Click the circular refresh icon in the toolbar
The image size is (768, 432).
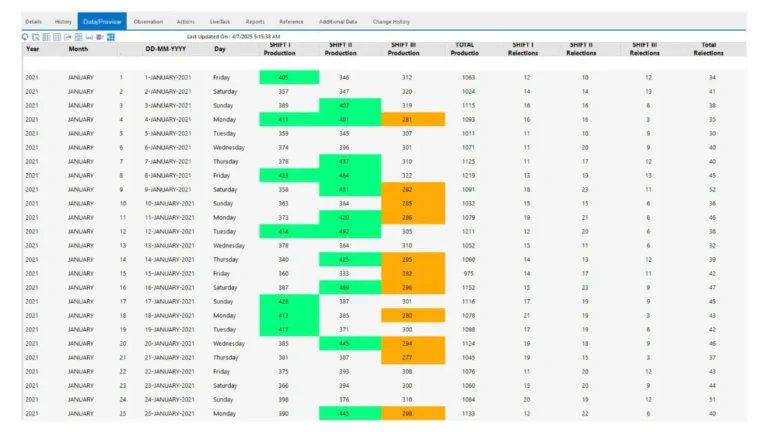click(25, 37)
